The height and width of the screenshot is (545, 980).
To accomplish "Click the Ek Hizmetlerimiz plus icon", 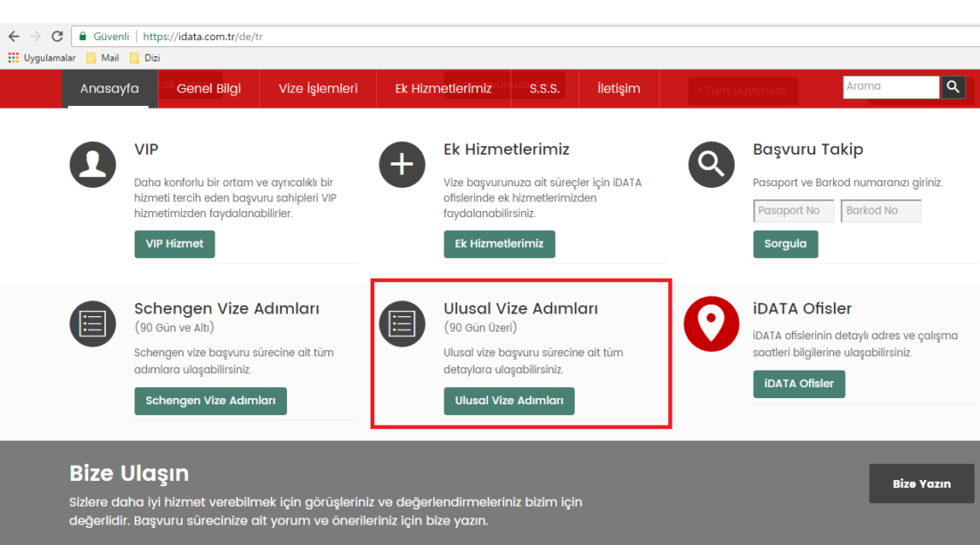I will click(402, 164).
